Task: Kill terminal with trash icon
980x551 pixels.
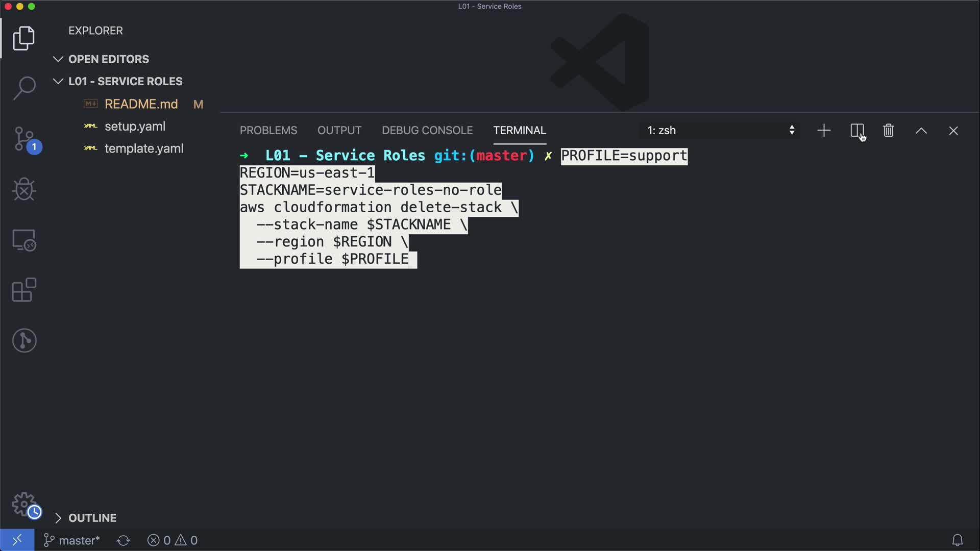Action: click(x=889, y=131)
